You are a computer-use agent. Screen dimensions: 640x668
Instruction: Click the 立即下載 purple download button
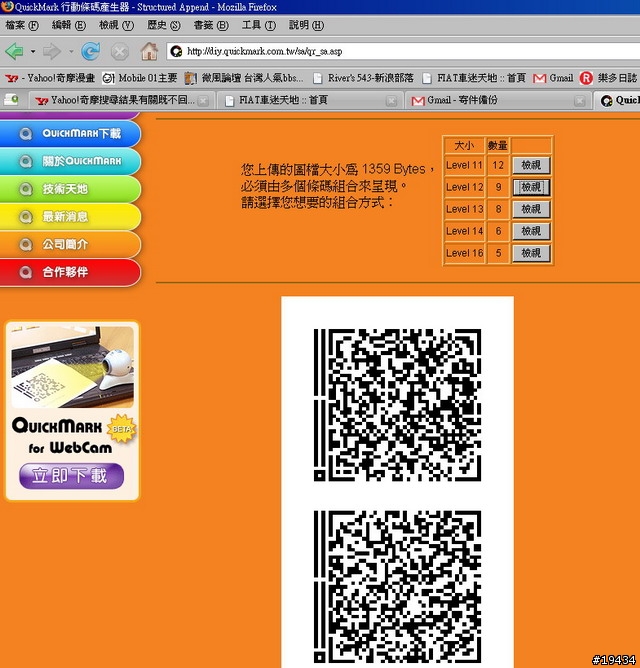pos(72,476)
